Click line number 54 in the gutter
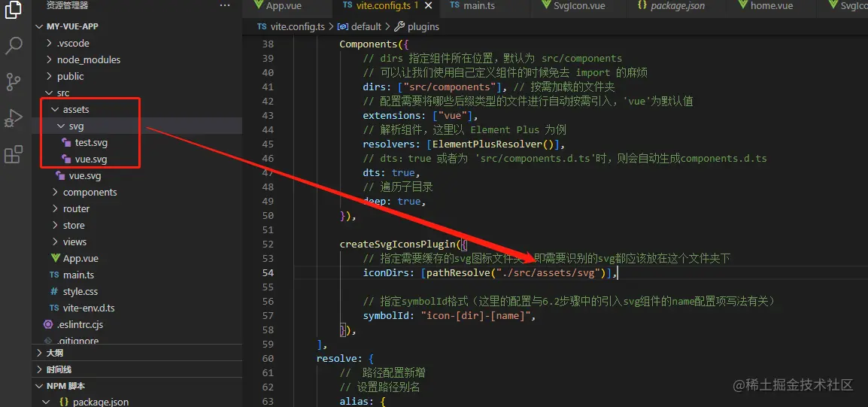 (x=267, y=273)
